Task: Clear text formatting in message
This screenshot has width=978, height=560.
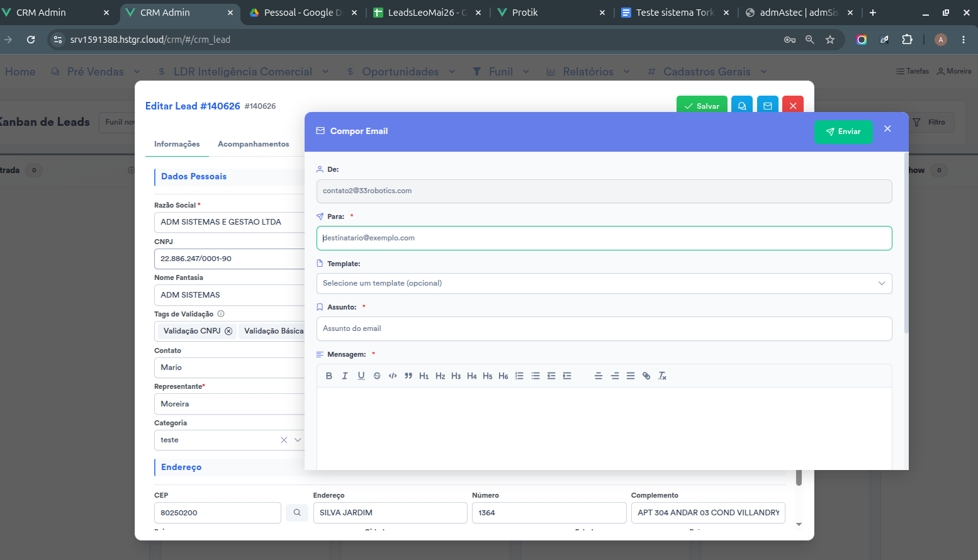Action: 662,376
